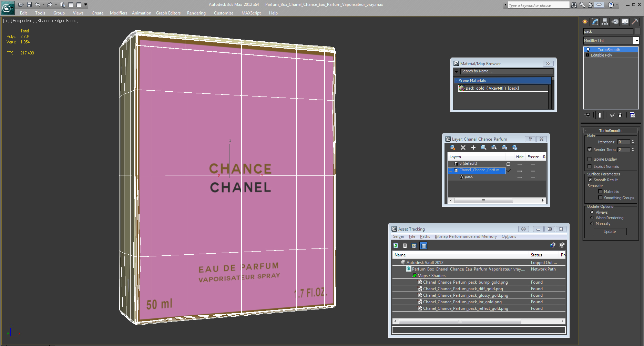Increase the Iterations spinner value
Viewport: 644px width, 346px height.
coord(633,141)
